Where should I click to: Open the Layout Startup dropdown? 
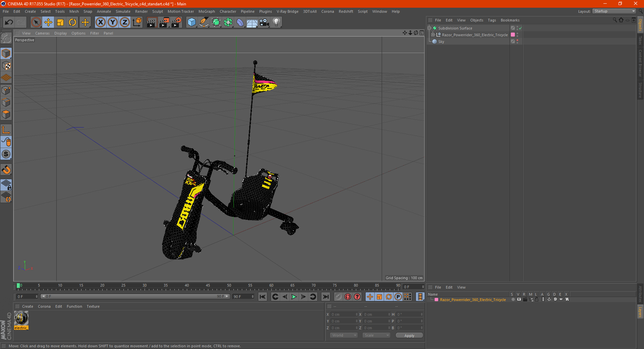614,11
